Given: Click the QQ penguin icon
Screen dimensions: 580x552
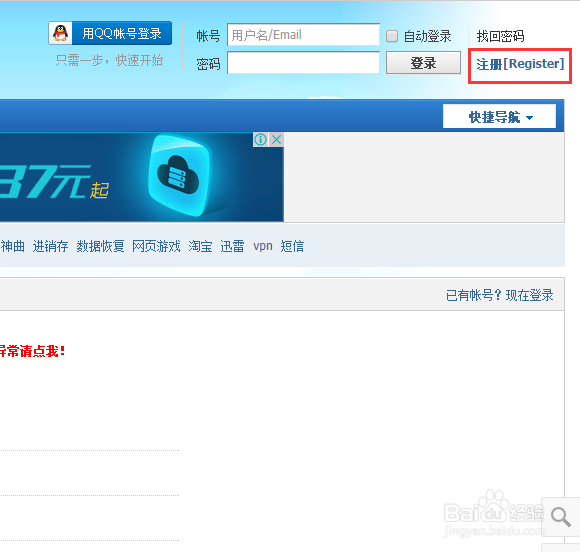Looking at the screenshot, I should [x=60, y=33].
